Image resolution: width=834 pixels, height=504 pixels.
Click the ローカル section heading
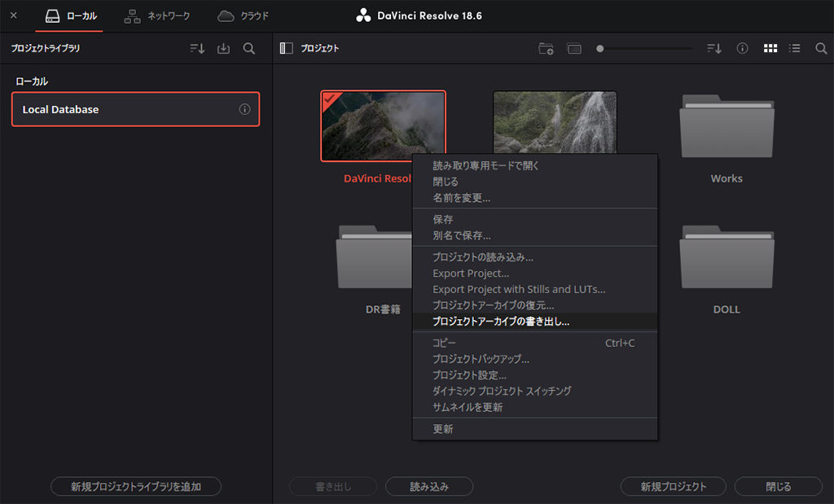coord(32,81)
